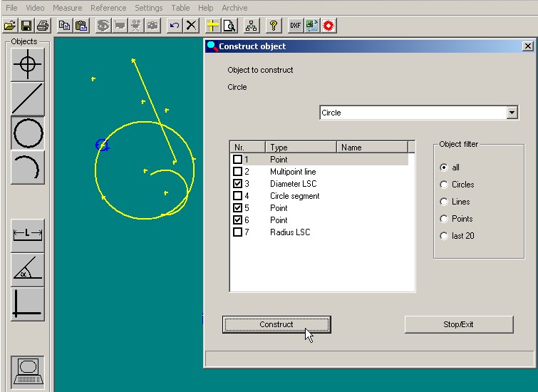
Task: Select the Points object filter radio
Action: [444, 219]
